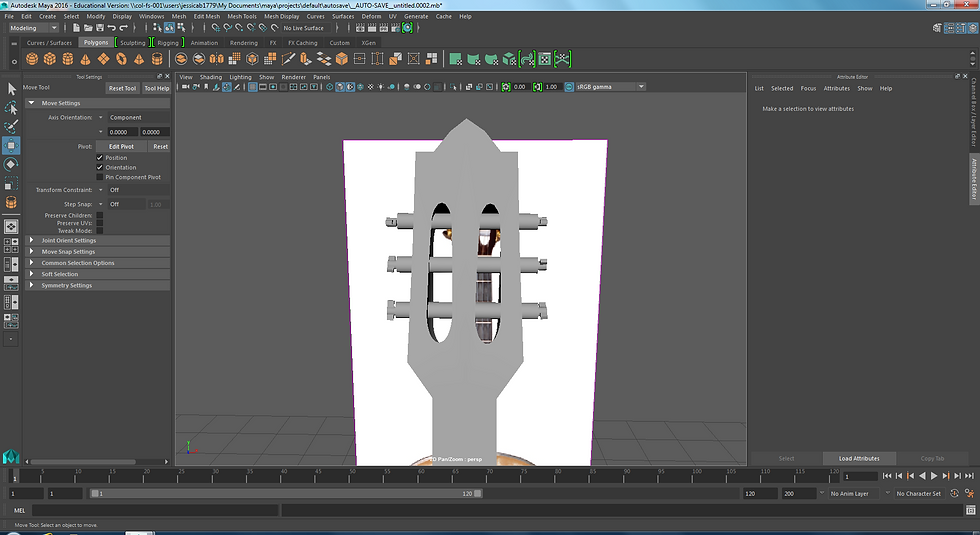Click the Tool Help button

156,88
